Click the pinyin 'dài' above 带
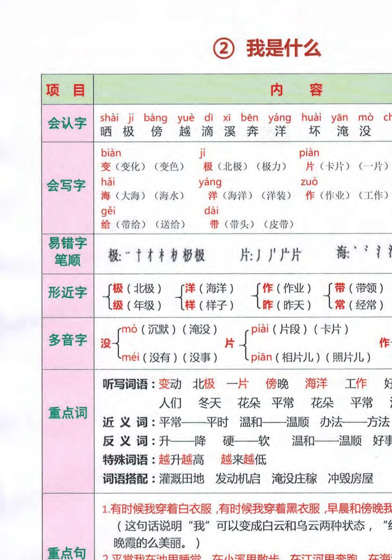The height and width of the screenshot is (560, 392). 211,211
